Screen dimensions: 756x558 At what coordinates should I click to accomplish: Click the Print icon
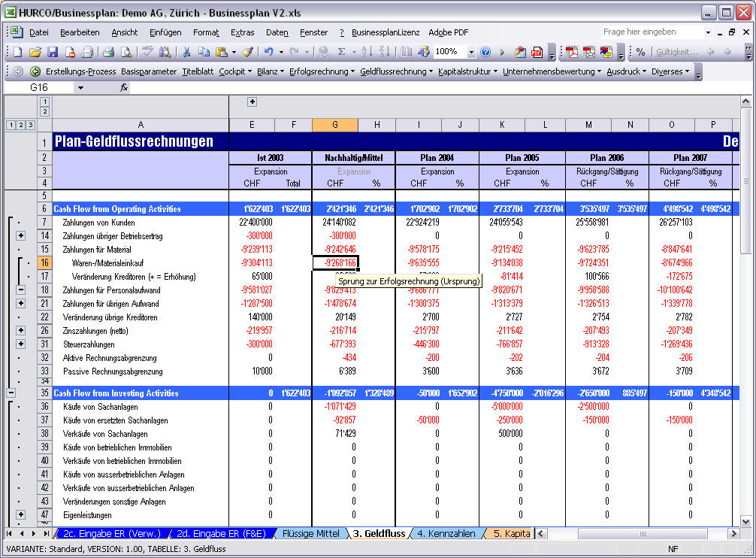[108, 52]
